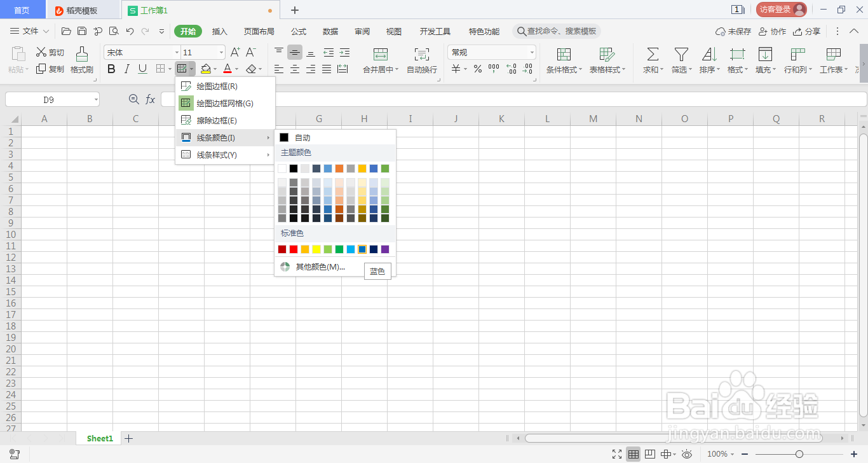The height and width of the screenshot is (463, 868).
Task: Select the Format Painter (格式刷) tool
Action: click(82, 60)
